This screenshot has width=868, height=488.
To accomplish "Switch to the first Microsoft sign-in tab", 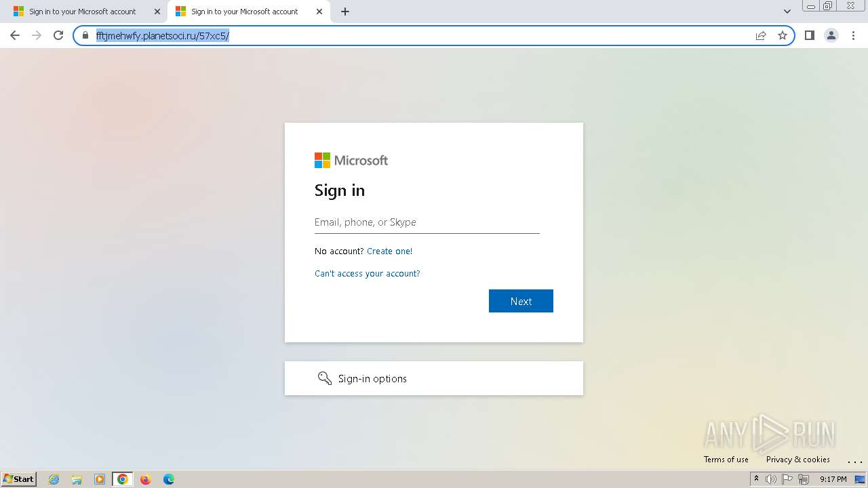I will [81, 12].
